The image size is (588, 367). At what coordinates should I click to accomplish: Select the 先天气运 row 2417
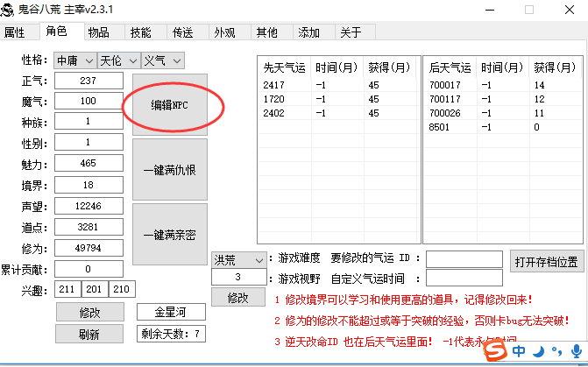pos(337,85)
